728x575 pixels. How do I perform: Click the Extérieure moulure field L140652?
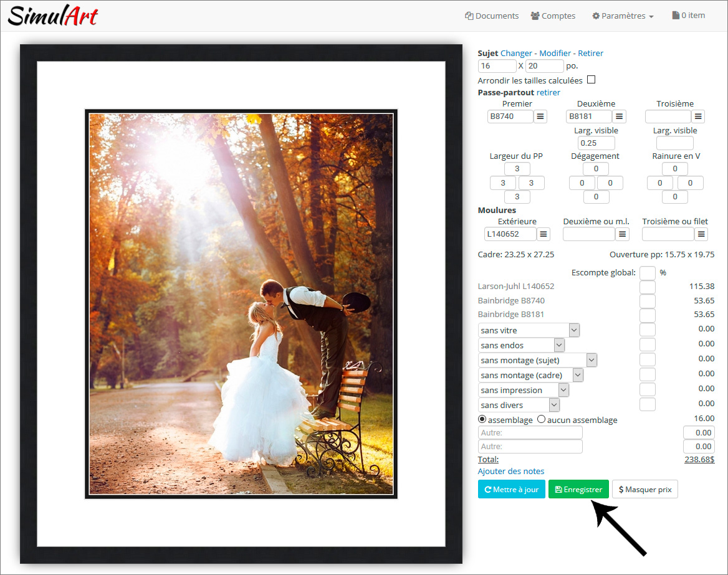pyautogui.click(x=510, y=234)
